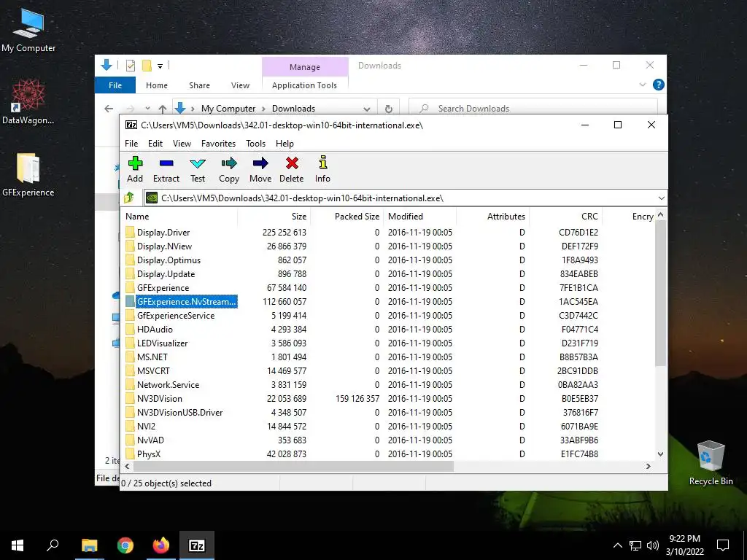Open the Windows Start menu

coord(18,545)
